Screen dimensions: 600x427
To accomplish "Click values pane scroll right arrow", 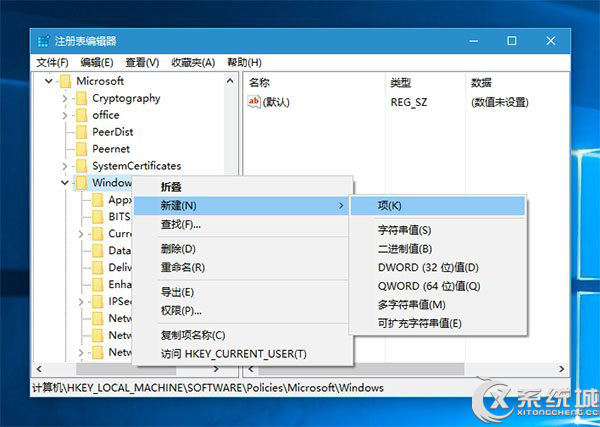I will coord(562,369).
